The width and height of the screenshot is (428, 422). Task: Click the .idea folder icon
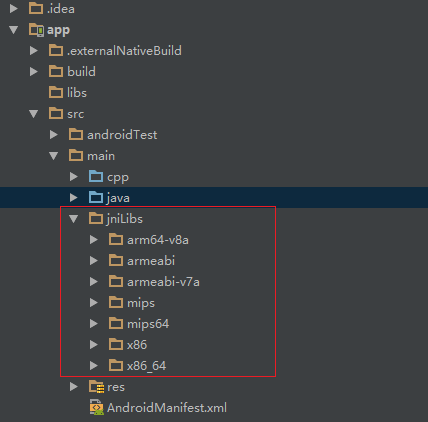pos(36,8)
